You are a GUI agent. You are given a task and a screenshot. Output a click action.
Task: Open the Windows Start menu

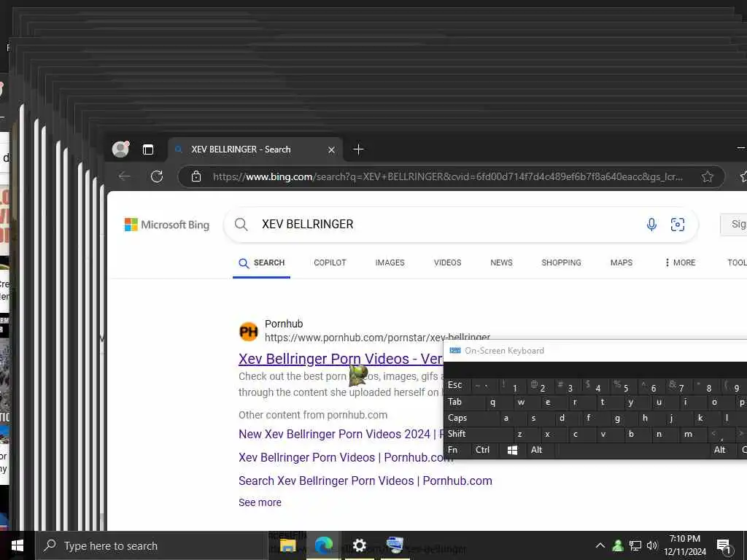[x=18, y=545]
